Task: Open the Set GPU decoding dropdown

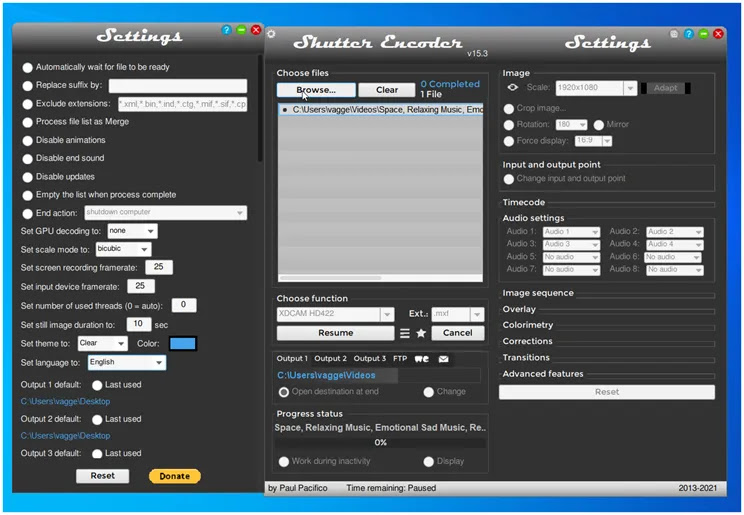Action: 132,231
